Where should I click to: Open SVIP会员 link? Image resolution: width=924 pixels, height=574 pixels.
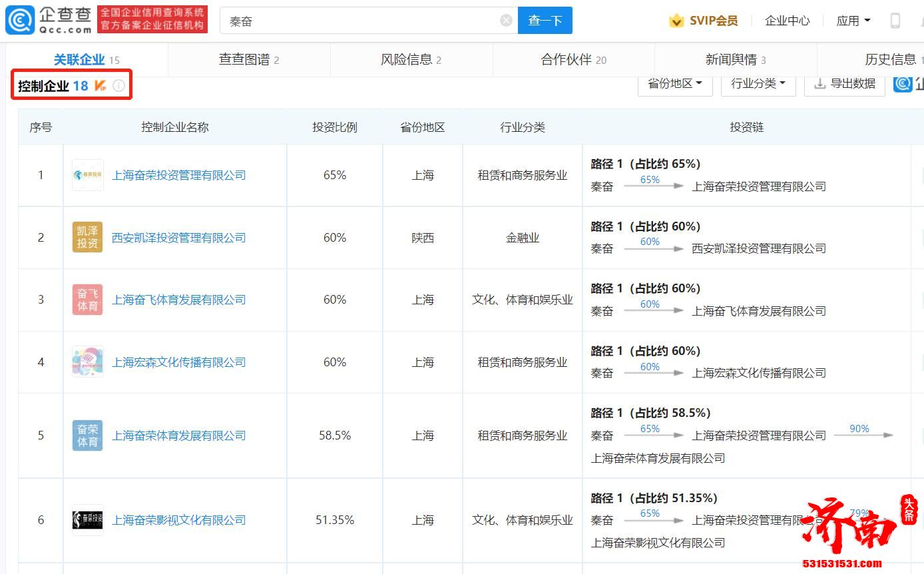coord(714,21)
